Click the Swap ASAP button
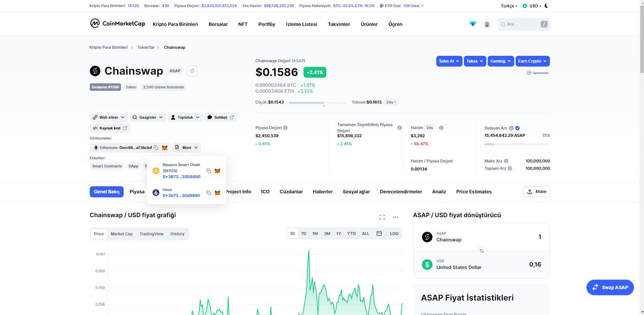Screen dimensions: 644x315 (610, 288)
